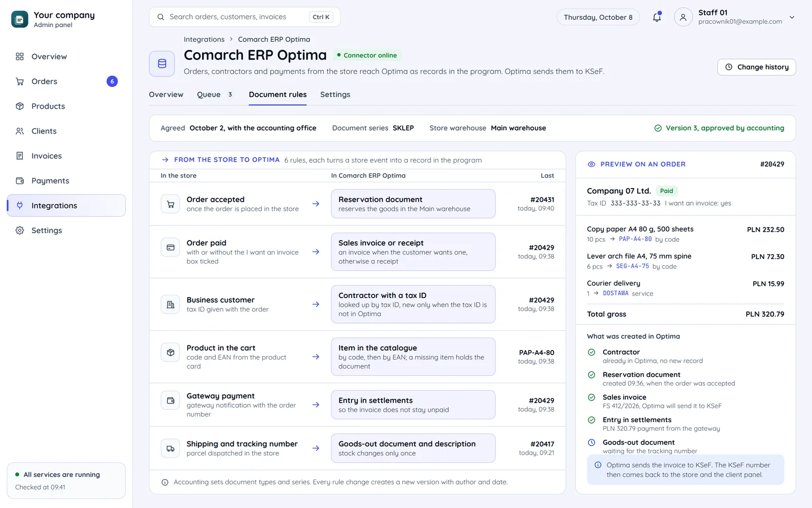Click the All services are running status

[x=66, y=481]
